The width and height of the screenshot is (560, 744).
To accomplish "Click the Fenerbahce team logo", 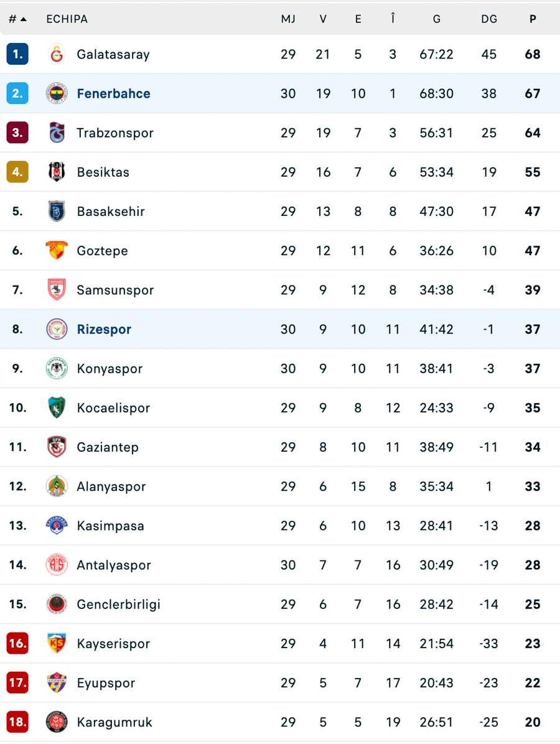I will [57, 93].
